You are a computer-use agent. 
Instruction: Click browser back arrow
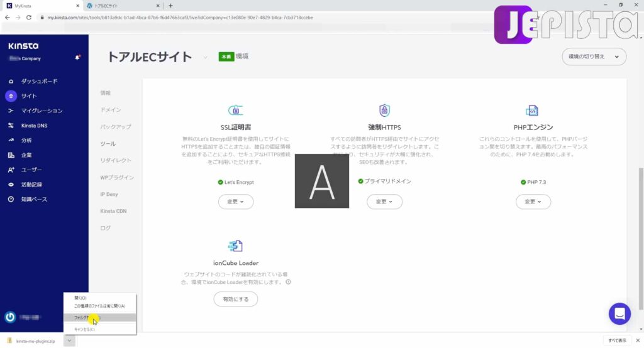coord(7,18)
